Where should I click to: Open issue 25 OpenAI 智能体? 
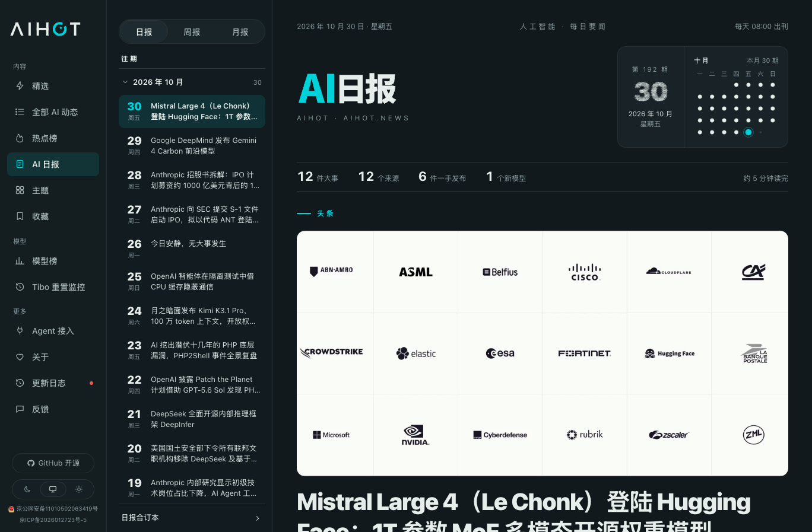[x=192, y=282]
